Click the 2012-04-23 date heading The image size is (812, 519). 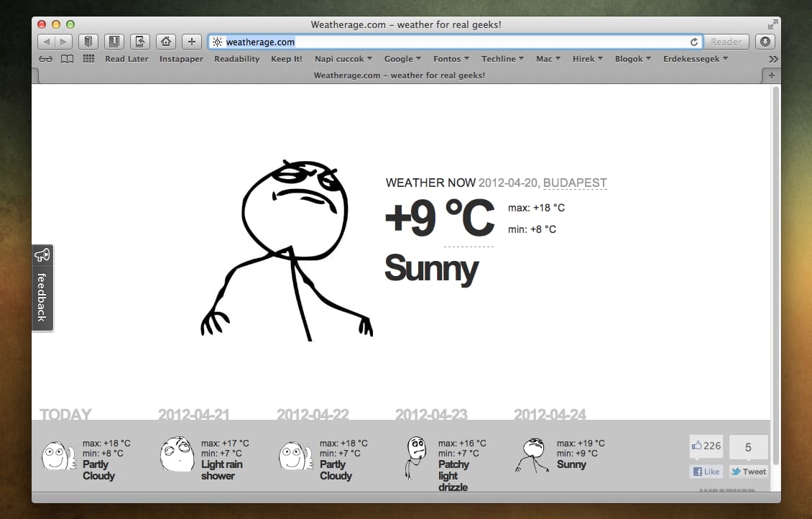tap(431, 414)
